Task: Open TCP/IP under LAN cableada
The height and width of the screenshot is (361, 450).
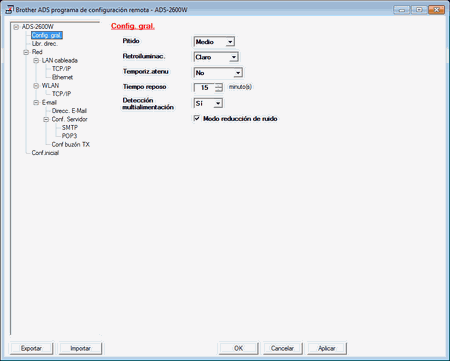Action: coord(61,69)
